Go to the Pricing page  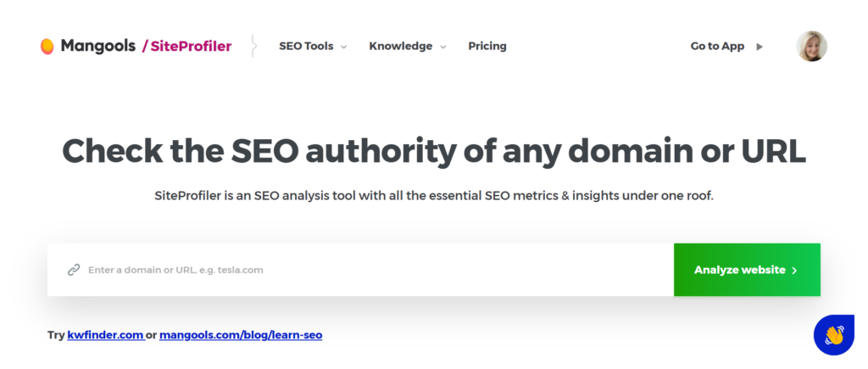click(x=487, y=47)
